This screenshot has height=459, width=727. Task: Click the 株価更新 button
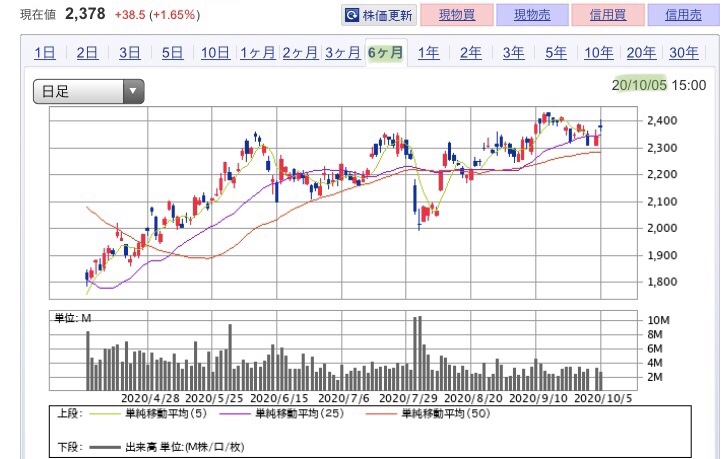point(379,15)
